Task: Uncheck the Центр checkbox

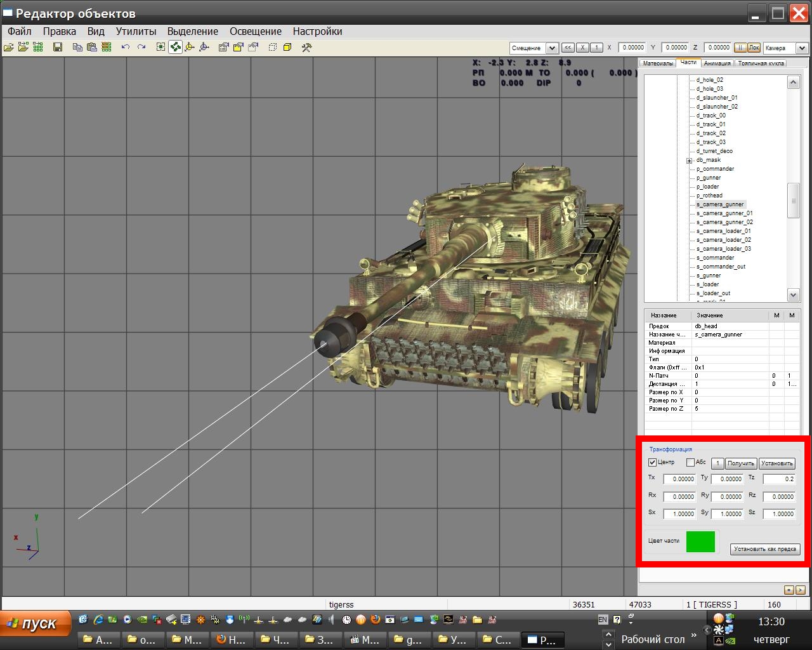Action: 652,463
